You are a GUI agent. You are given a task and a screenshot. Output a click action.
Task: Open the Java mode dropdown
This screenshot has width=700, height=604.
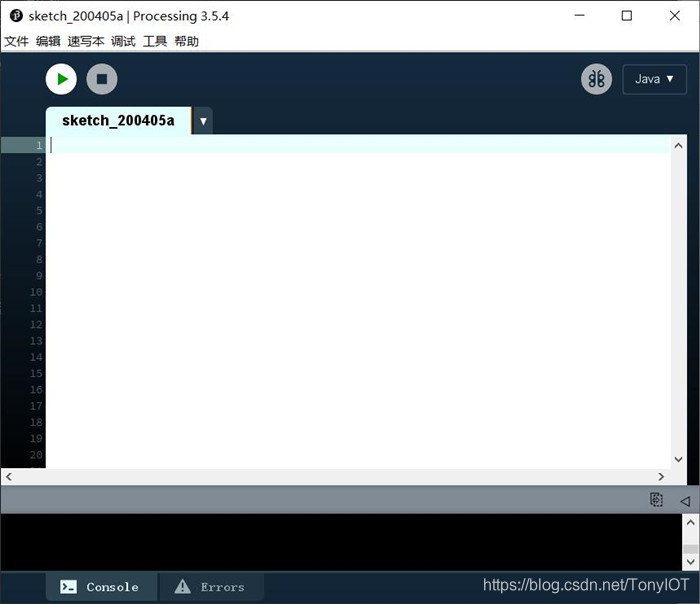point(654,79)
